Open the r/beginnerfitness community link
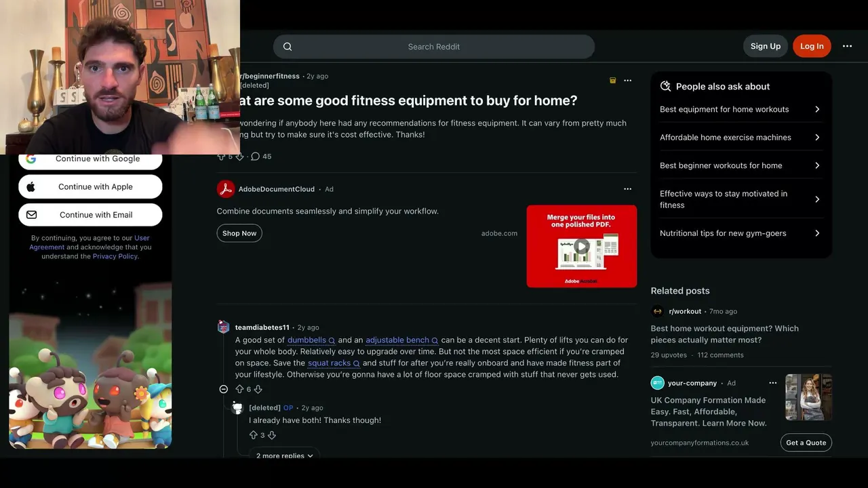The width and height of the screenshot is (868, 488). (x=270, y=76)
